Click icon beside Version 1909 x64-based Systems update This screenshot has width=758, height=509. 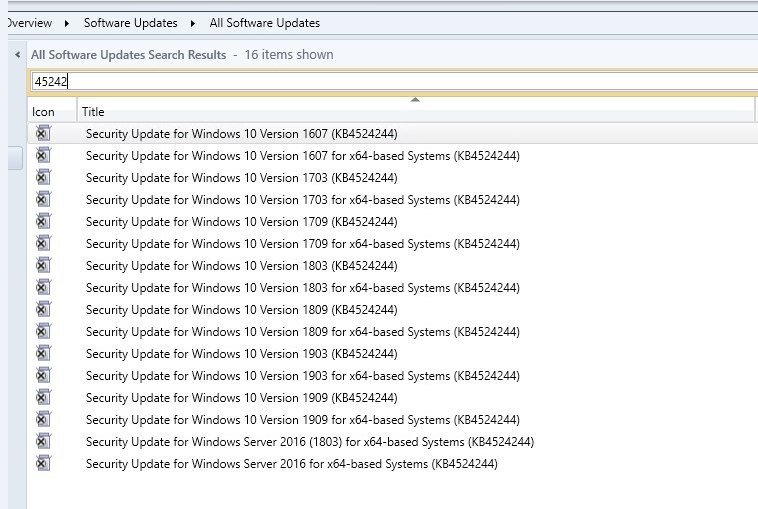(x=43, y=419)
